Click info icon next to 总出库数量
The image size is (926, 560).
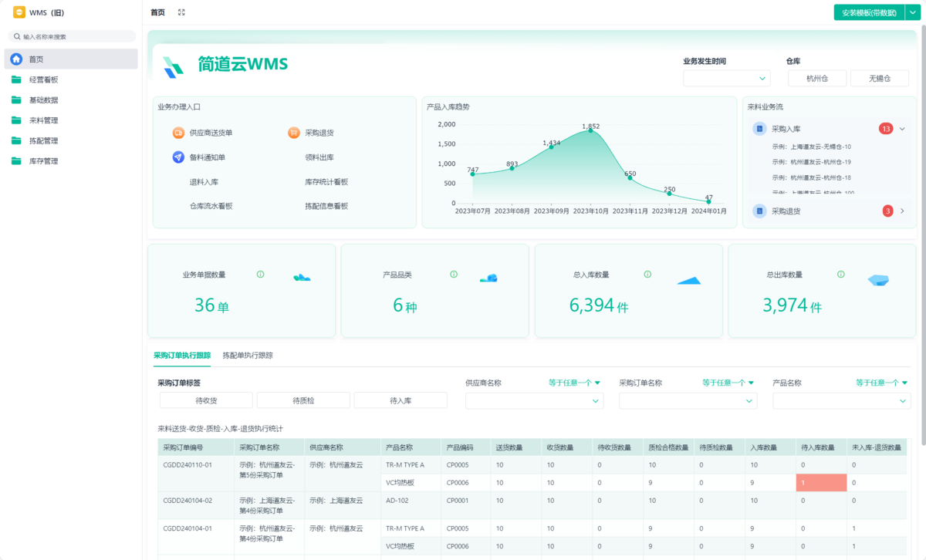pos(841,275)
